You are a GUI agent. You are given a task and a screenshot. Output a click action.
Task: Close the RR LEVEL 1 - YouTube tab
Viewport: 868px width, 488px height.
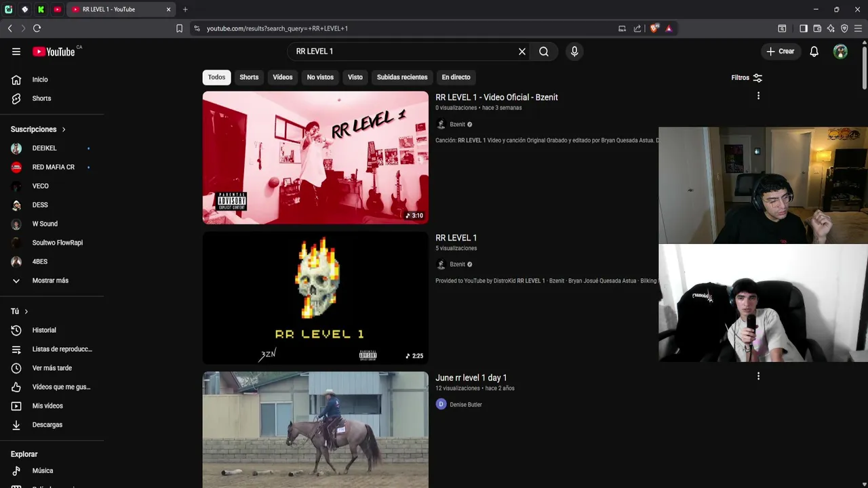(x=168, y=9)
